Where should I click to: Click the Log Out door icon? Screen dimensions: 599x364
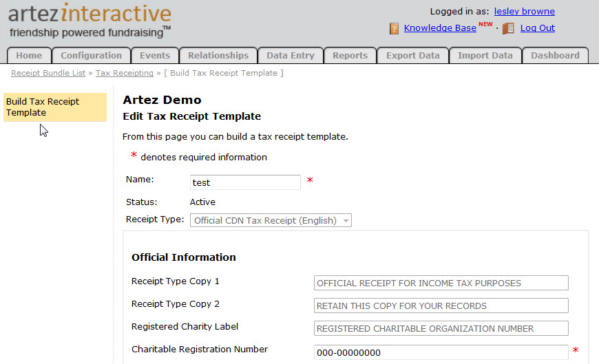508,28
